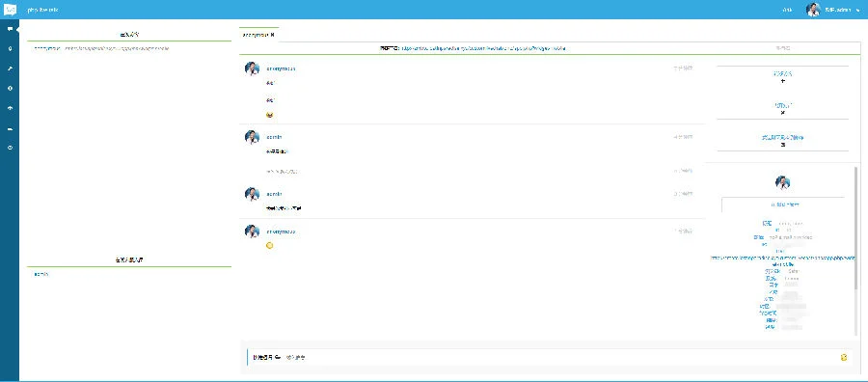This screenshot has height=382, width=868.
Task: Select admin in the operators list
Action: tap(41, 274)
